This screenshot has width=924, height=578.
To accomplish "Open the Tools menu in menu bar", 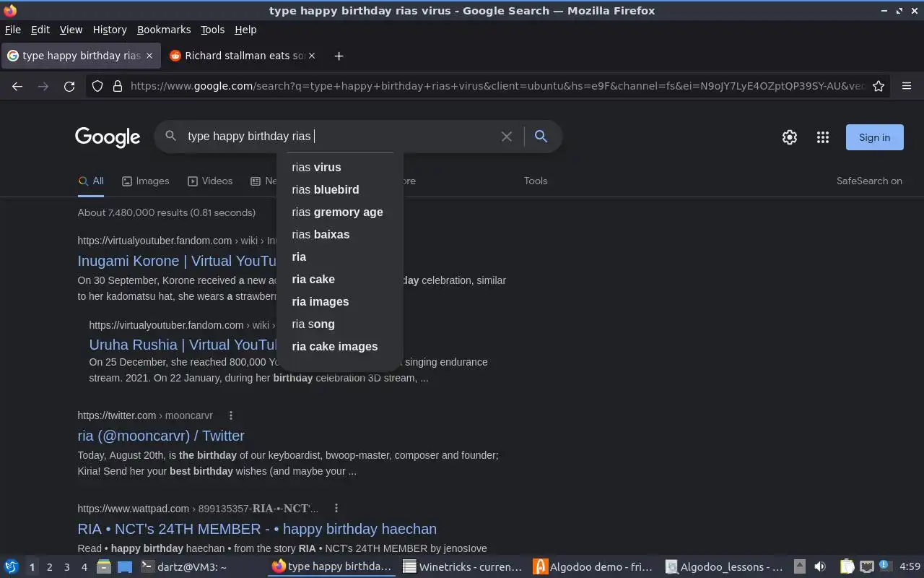I will 212,30.
